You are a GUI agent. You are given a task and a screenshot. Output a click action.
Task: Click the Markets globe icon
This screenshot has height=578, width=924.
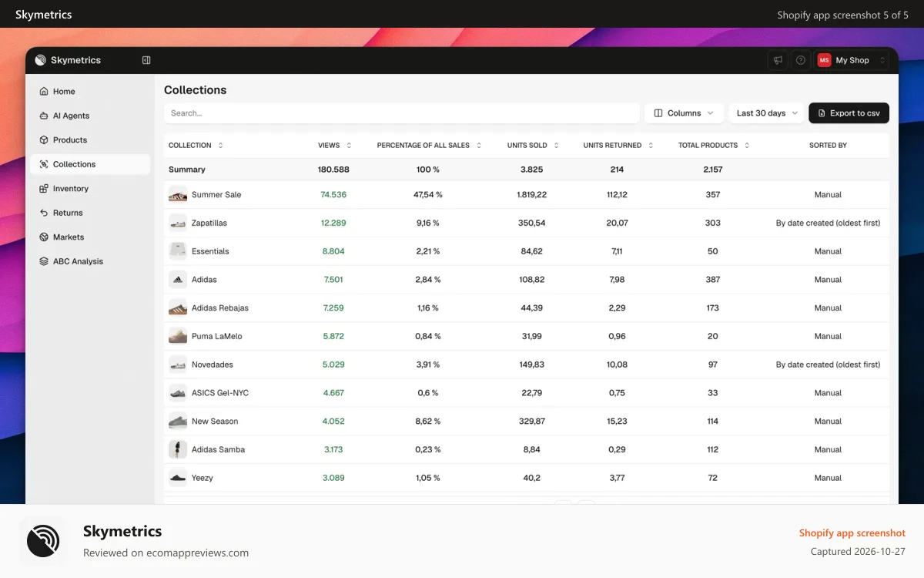coord(44,237)
